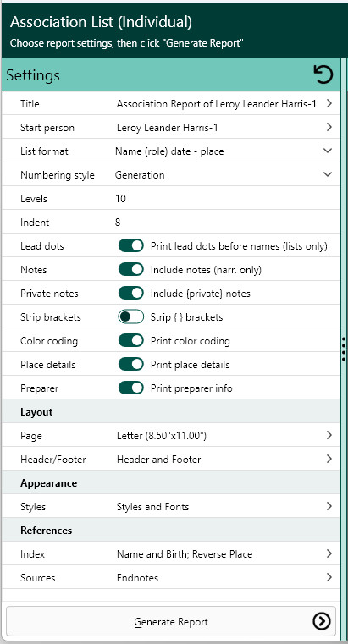Viewport: 348px width, 644px height.
Task: Turn off Print preparer info toggle
Action: point(131,388)
